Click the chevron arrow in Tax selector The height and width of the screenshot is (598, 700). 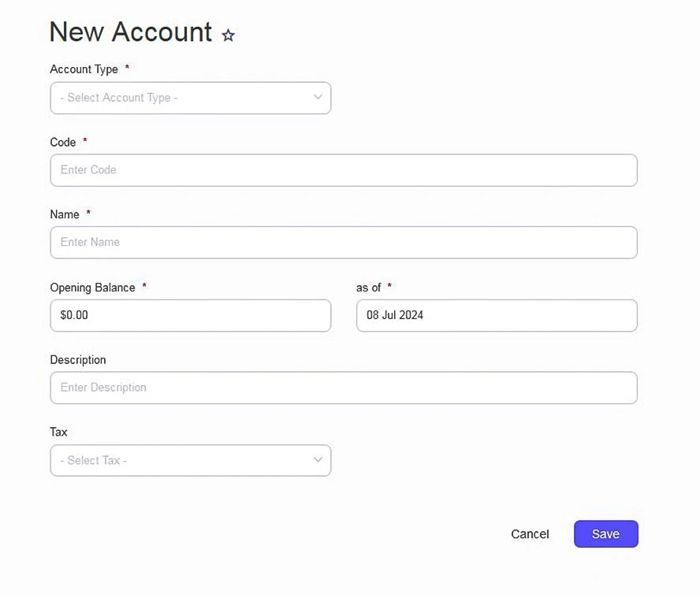pos(318,460)
